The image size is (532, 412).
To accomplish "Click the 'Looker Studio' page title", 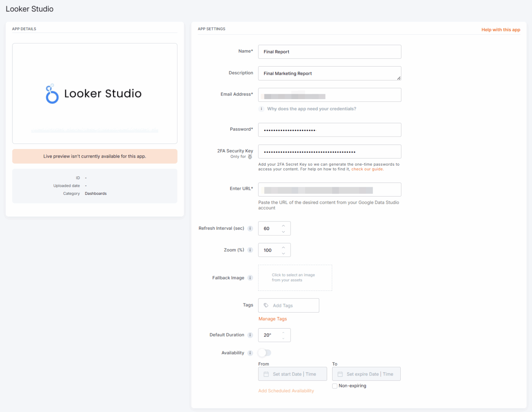I will [x=29, y=9].
